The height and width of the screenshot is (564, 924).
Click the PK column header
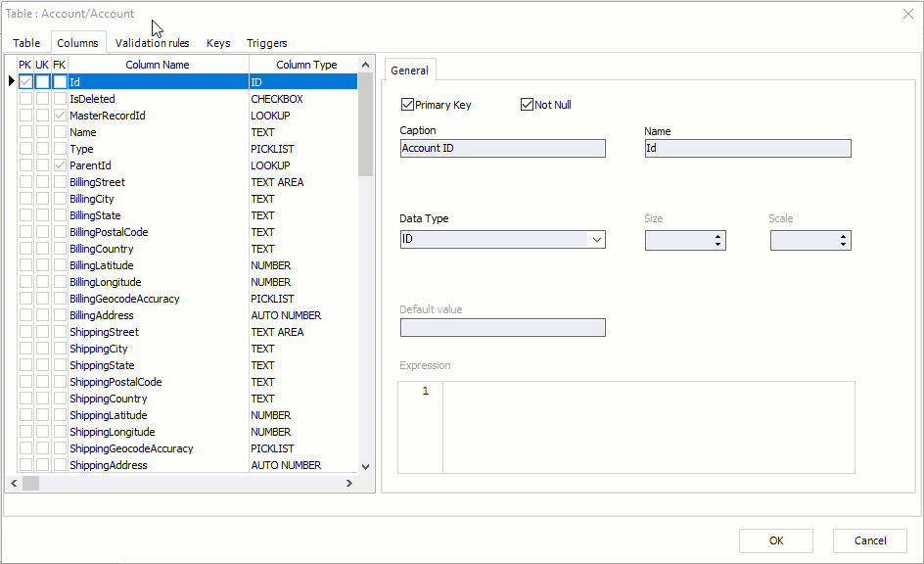[24, 65]
